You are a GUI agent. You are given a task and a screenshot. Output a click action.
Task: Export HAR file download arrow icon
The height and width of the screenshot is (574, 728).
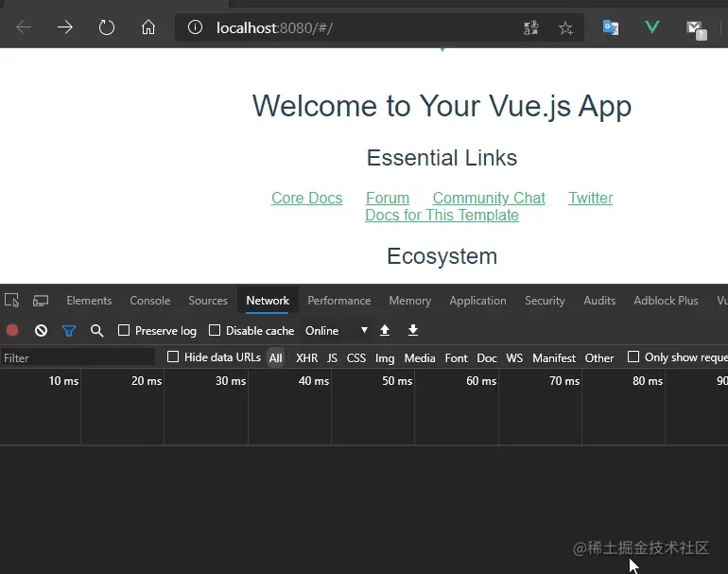(x=413, y=330)
